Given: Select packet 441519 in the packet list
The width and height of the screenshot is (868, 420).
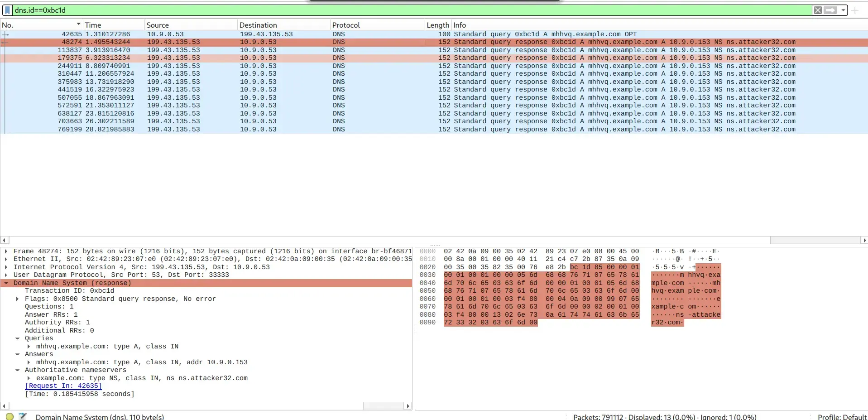Looking at the screenshot, I should [434, 90].
